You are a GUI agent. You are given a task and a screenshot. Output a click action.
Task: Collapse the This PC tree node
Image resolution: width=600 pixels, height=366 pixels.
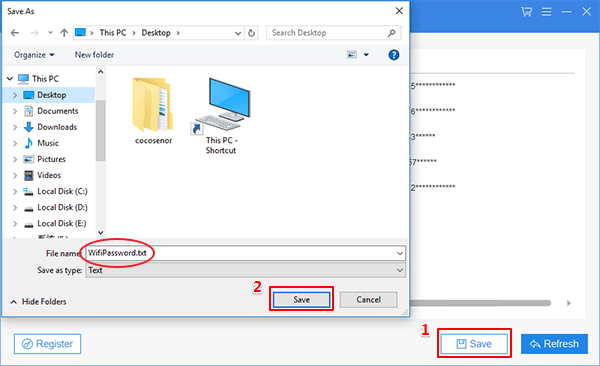click(10, 78)
